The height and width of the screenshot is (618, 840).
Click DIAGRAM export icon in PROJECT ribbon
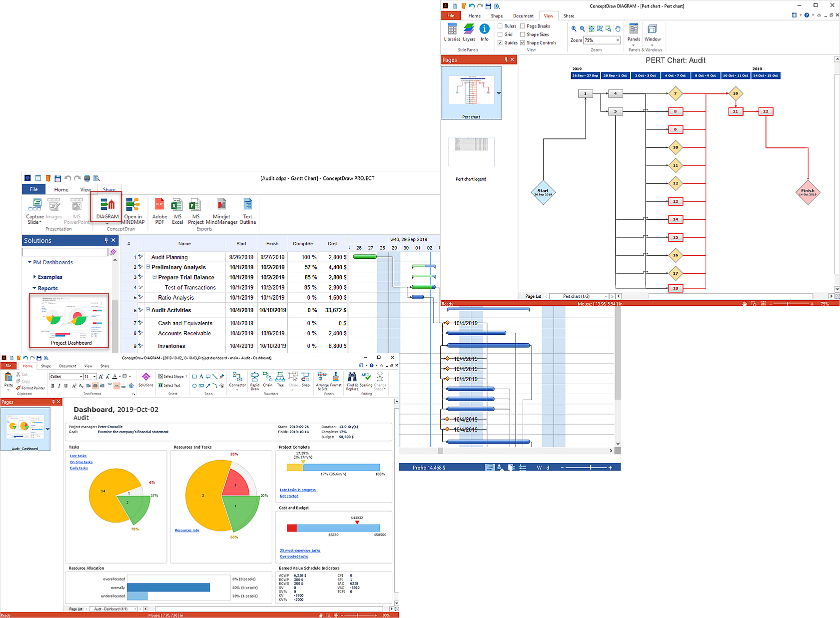coord(107,208)
